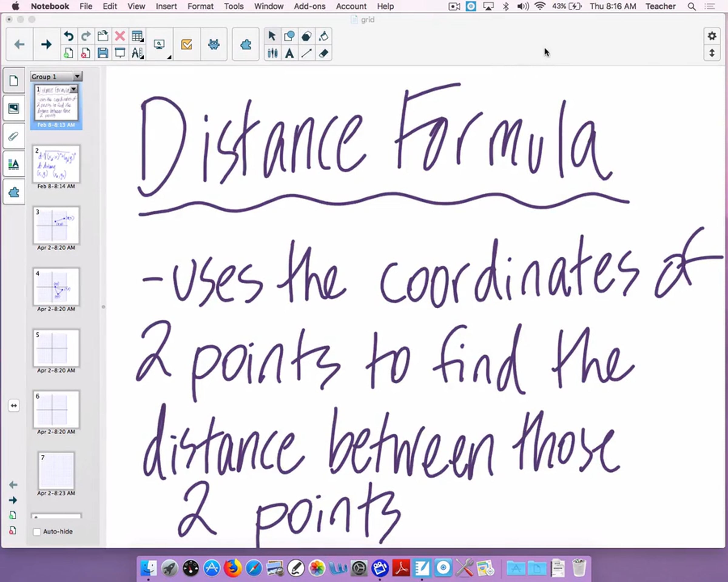This screenshot has height=582, width=728.
Task: Open the Format menu
Action: tap(200, 6)
